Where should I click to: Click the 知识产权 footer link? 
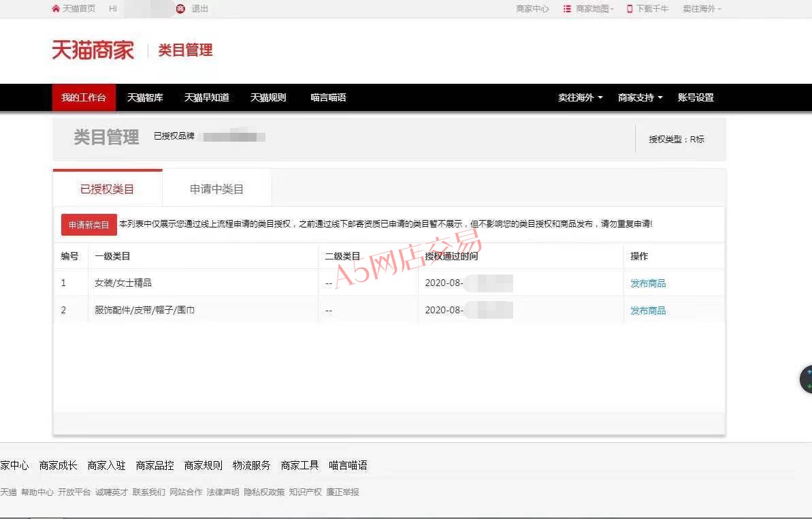(306, 492)
